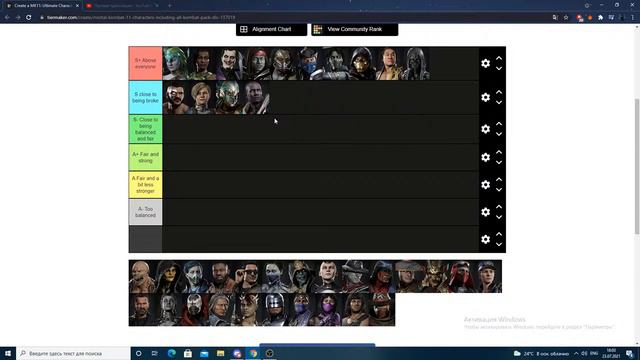640x360 pixels.
Task: Open the Chrome extensions puzzle icon
Action: click(600, 18)
